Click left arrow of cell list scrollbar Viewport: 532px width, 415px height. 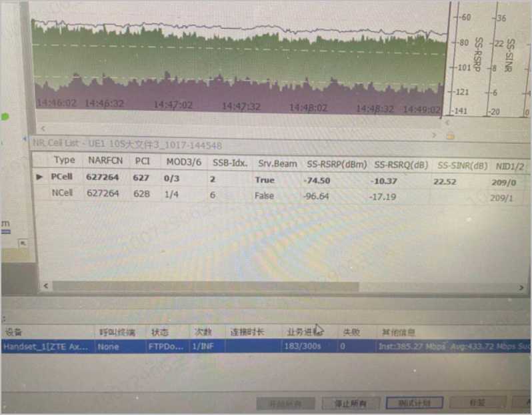(46, 286)
